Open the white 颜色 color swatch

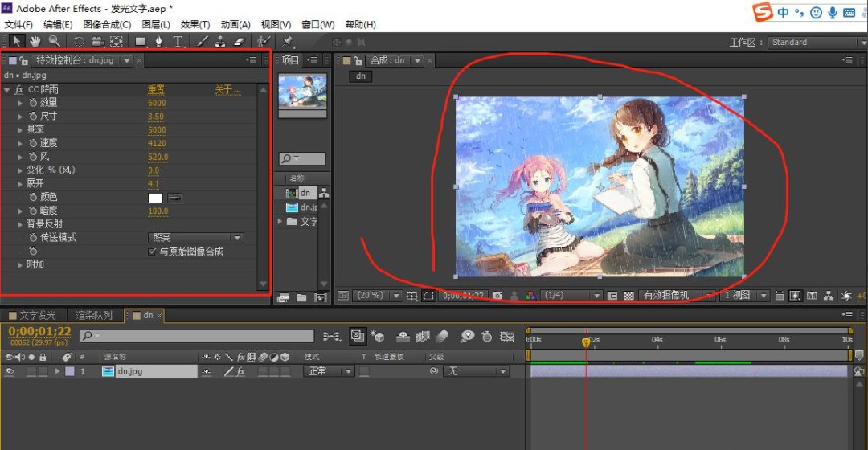[x=155, y=198]
